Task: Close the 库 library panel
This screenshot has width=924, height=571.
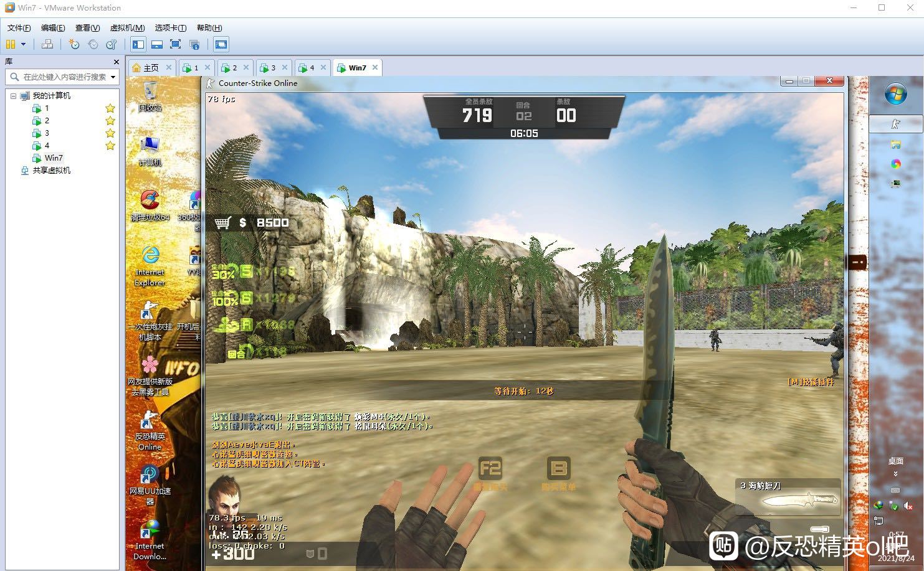Action: [x=116, y=62]
